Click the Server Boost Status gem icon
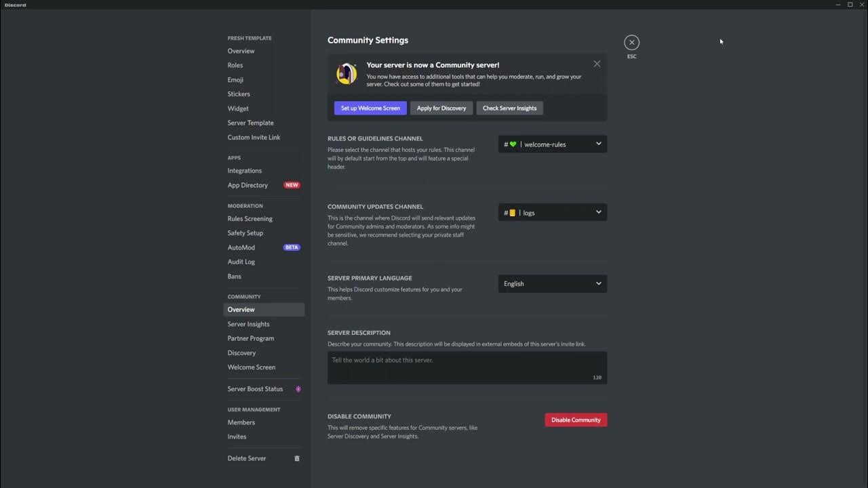The image size is (868, 488). [298, 389]
